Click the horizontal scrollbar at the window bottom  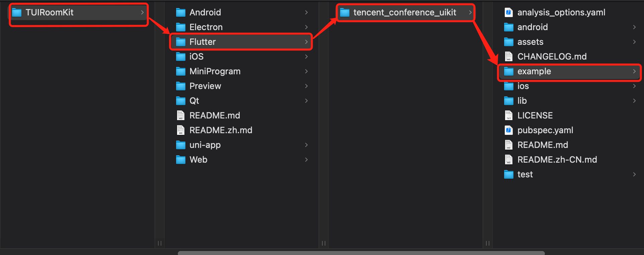(361, 253)
